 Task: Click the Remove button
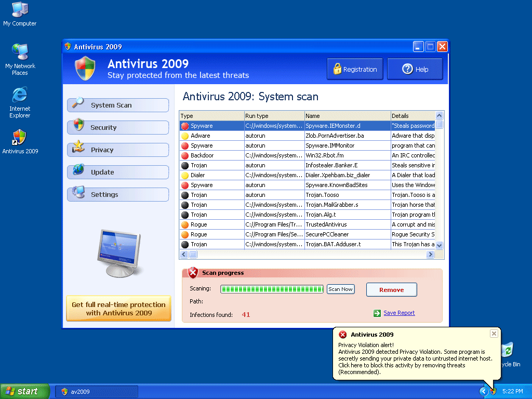(391, 290)
